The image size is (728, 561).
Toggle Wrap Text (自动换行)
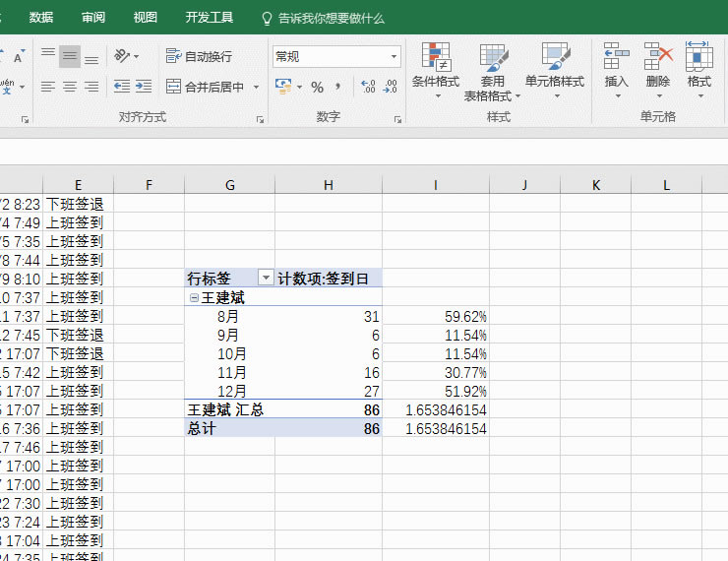point(199,56)
